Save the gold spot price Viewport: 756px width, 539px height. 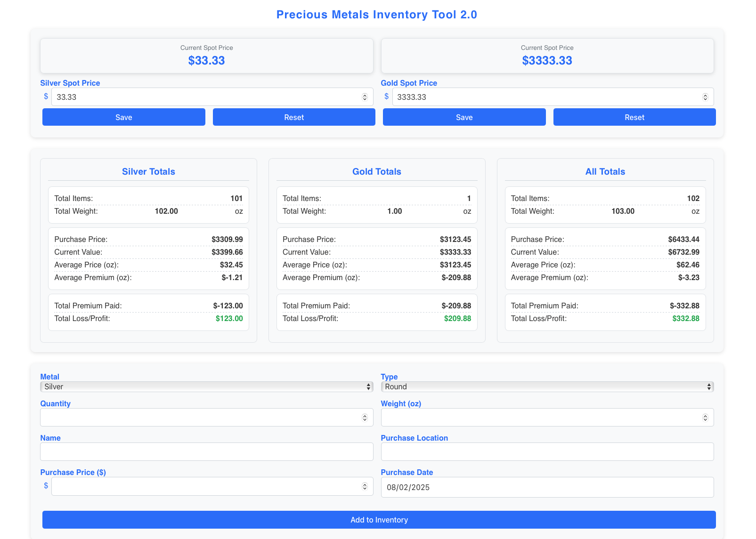464,117
